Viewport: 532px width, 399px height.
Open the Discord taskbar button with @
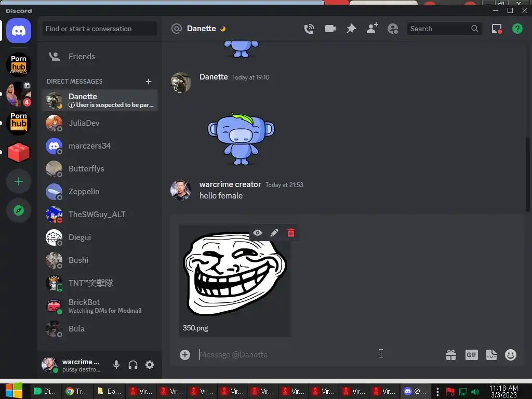[x=415, y=391]
